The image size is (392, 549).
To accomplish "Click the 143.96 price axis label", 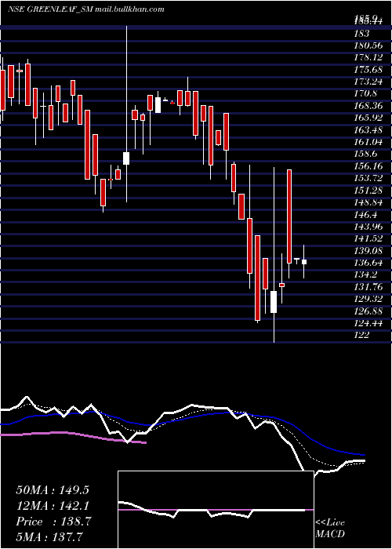I will 368,226.
